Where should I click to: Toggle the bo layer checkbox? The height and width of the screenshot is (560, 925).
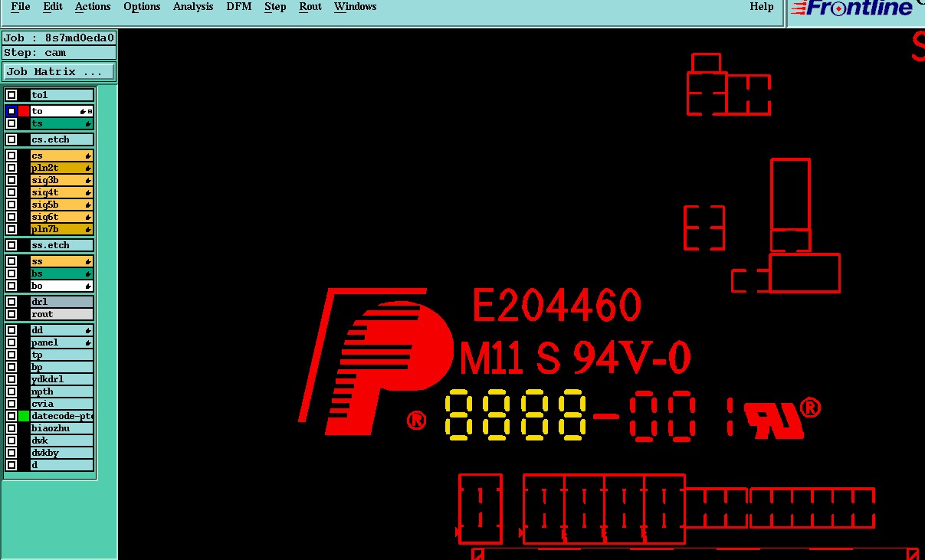click(11, 286)
